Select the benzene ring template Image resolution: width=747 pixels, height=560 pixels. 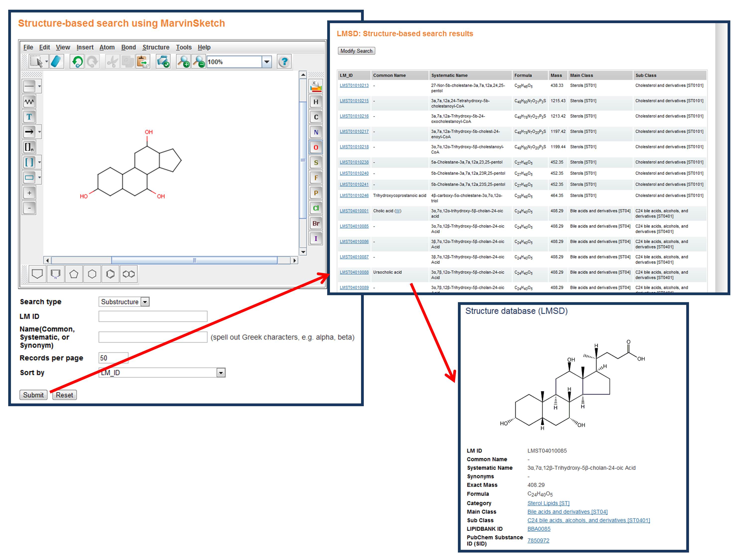point(110,274)
